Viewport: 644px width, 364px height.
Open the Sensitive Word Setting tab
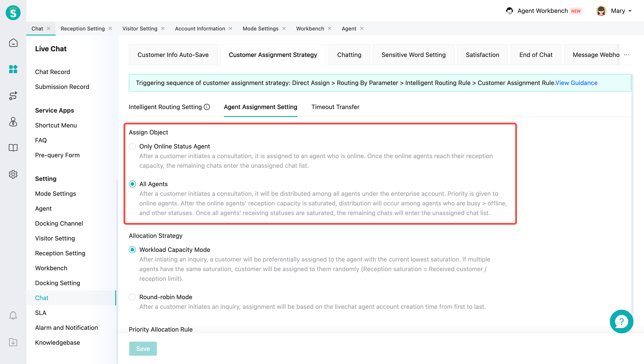413,55
